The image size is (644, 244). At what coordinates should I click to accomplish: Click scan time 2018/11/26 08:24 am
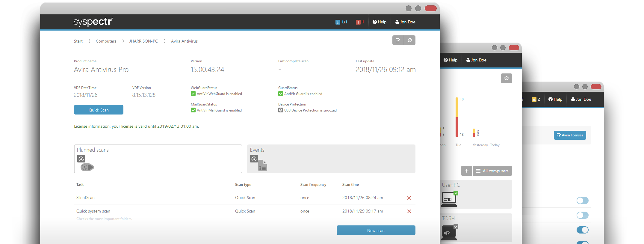363,198
